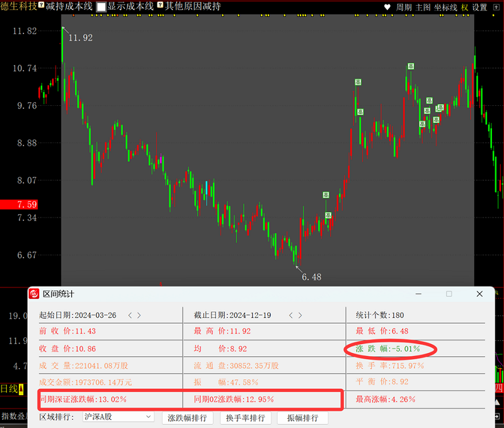Click the 换手率排行 button
This screenshot has height=428, width=504.
[246, 418]
